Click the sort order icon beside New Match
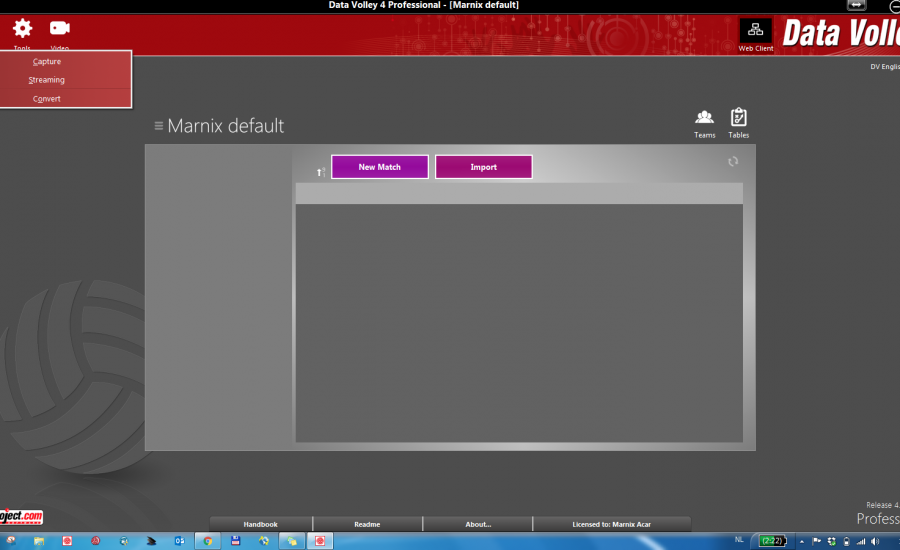The height and width of the screenshot is (550, 900). pos(321,172)
